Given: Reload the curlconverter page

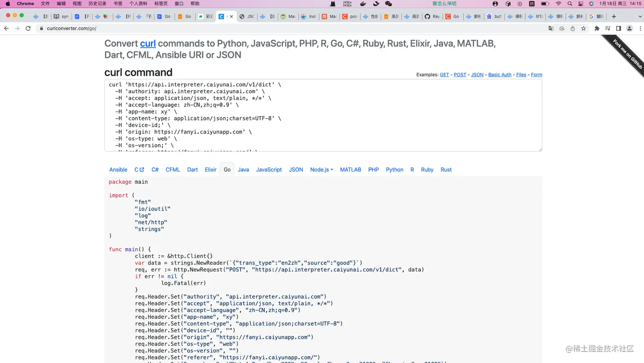Looking at the screenshot, I should click(28, 29).
